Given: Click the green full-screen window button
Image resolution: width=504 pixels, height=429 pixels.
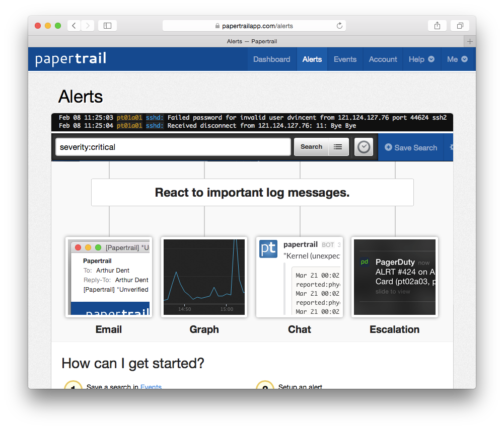Looking at the screenshot, I should click(58, 26).
